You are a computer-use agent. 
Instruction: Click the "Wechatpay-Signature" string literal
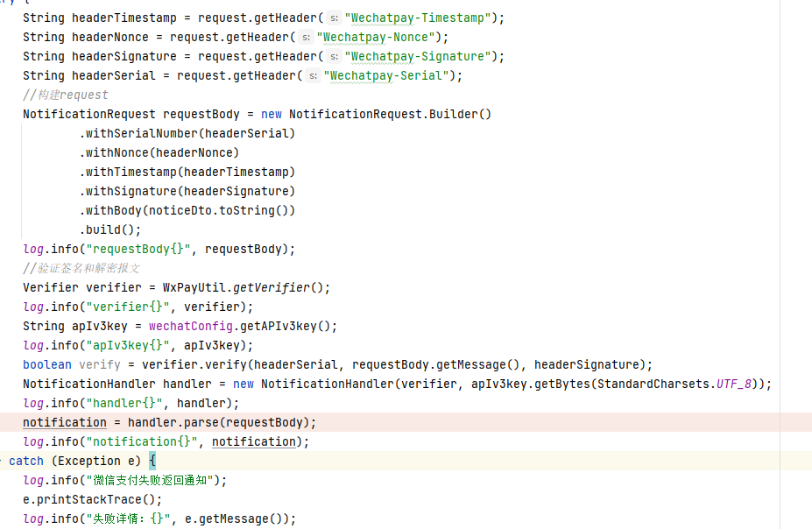pyautogui.click(x=418, y=56)
